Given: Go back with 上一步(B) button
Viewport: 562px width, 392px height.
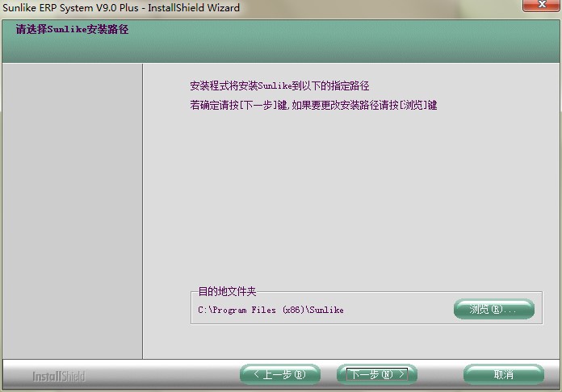Looking at the screenshot, I should [280, 374].
